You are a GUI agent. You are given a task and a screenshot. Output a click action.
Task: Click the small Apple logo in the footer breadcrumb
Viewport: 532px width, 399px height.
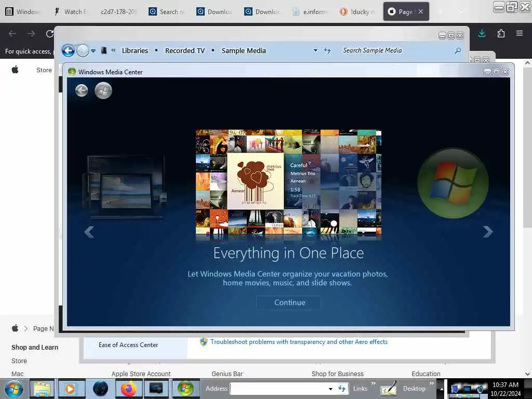point(15,328)
